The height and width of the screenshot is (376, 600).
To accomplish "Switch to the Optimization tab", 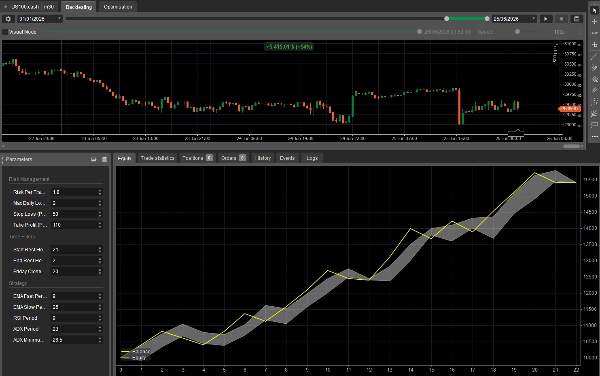I will coord(117,7).
